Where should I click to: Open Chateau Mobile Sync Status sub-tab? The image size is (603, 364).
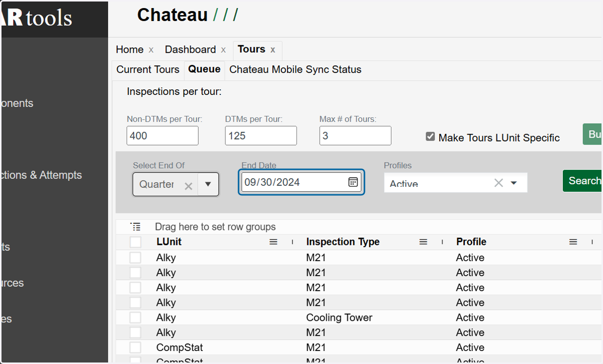[295, 70]
